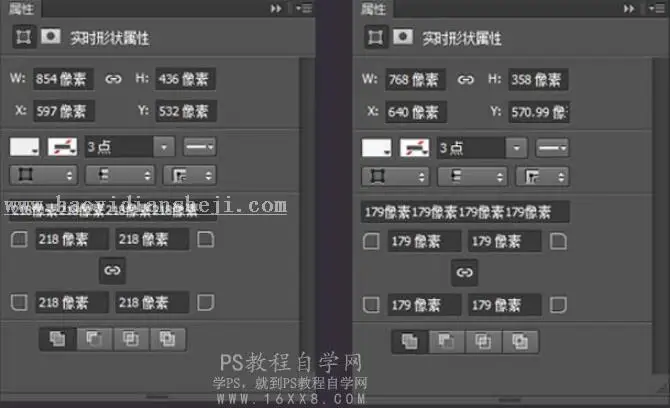Select live shape properties icon in right panel

(376, 37)
